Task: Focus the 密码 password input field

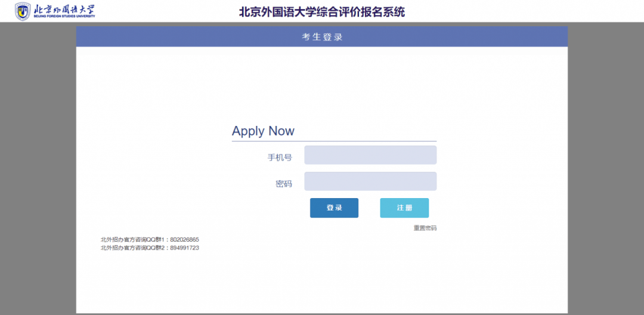Action: point(370,181)
